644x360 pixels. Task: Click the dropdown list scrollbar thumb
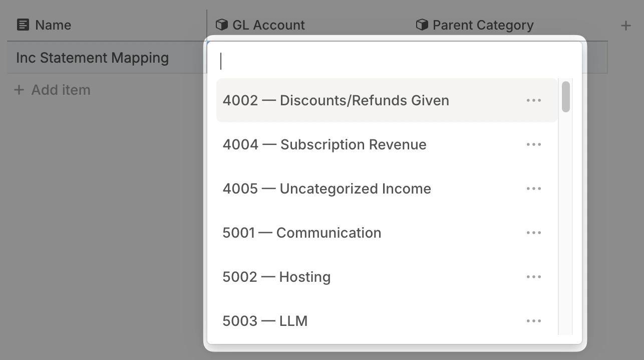(566, 96)
